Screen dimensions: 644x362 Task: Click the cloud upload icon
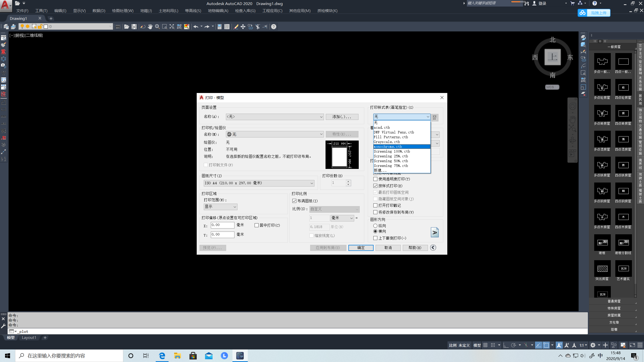(583, 13)
